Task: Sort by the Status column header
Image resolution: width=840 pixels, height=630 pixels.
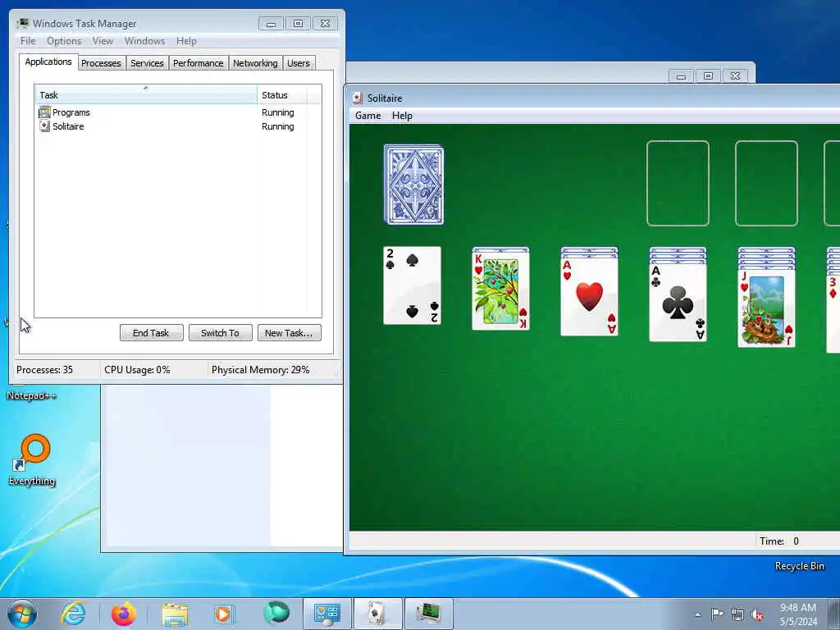Action: [282, 95]
